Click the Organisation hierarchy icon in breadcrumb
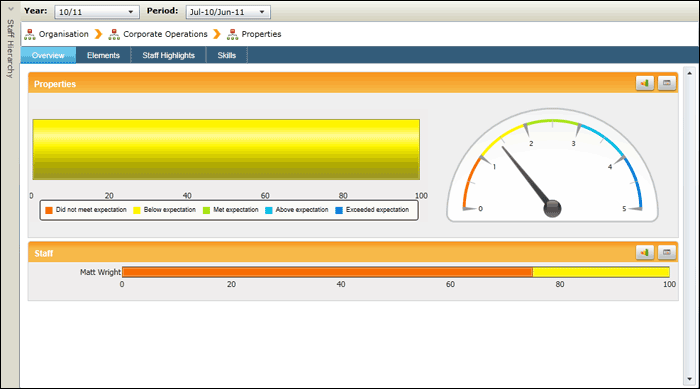Image resolution: width=700 pixels, height=389 pixels. click(x=30, y=34)
